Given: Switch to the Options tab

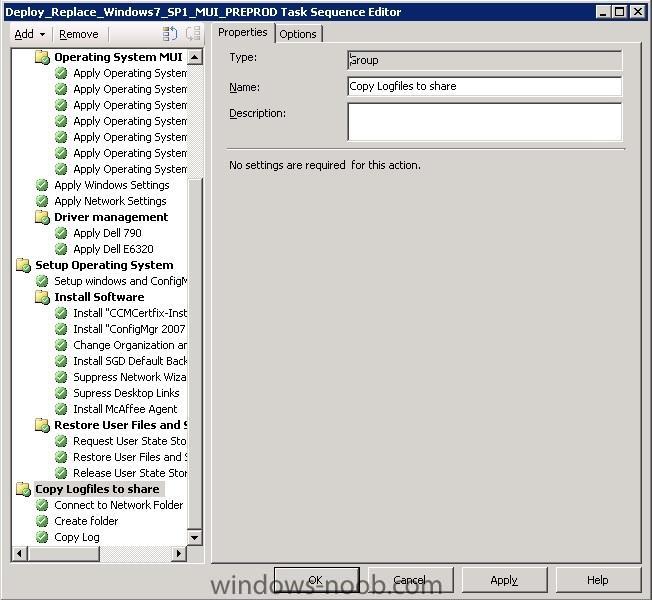Looking at the screenshot, I should click(x=297, y=34).
